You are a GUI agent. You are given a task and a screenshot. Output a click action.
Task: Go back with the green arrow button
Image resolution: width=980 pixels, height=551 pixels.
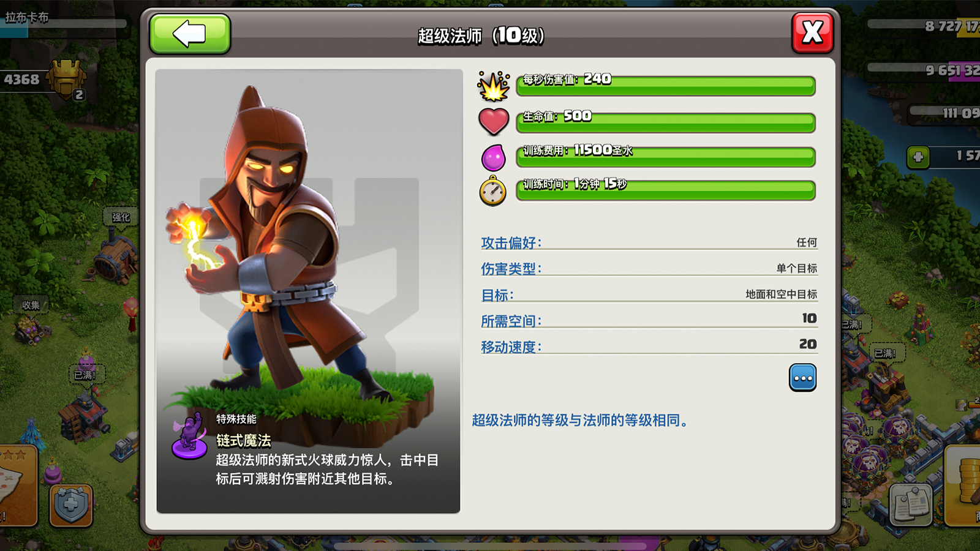190,34
